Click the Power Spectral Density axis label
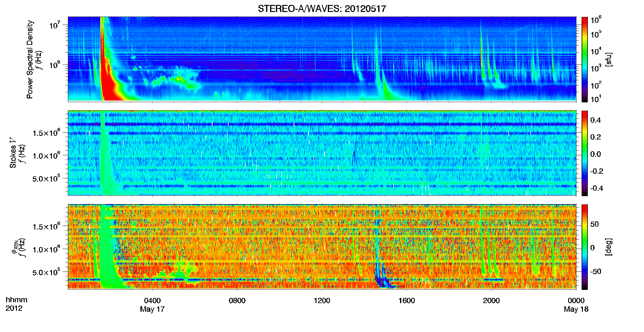Screen dimensions: 644x332 30,59
